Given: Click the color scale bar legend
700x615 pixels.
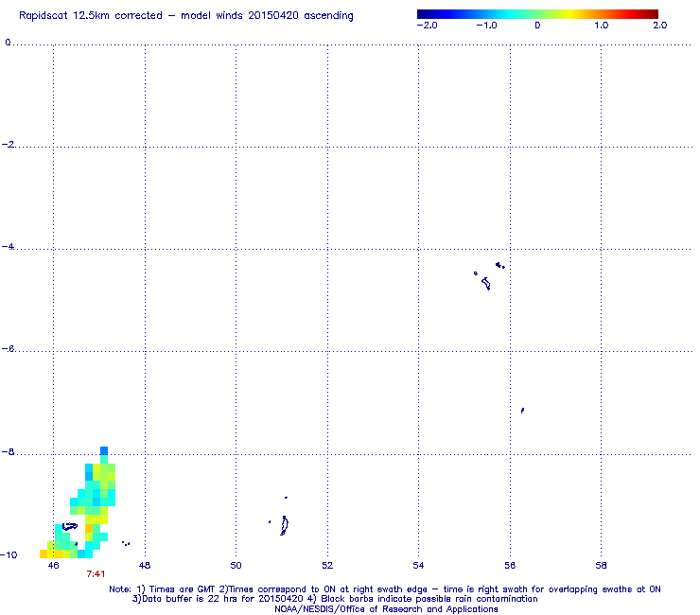Looking at the screenshot, I should pos(537,14).
